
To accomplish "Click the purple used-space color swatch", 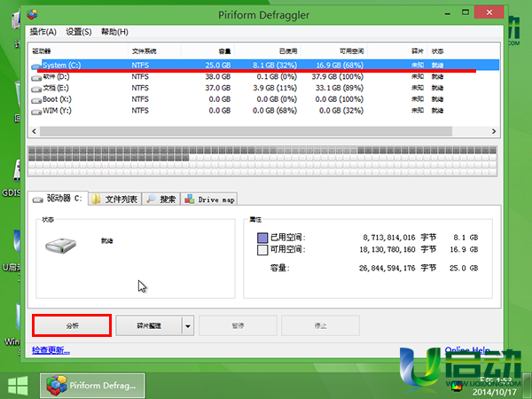I will [262, 238].
